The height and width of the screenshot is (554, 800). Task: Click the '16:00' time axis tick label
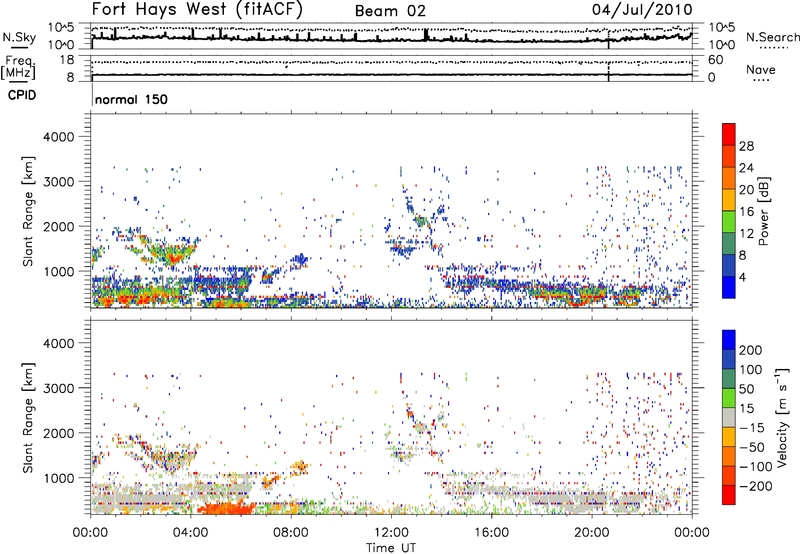pyautogui.click(x=491, y=533)
